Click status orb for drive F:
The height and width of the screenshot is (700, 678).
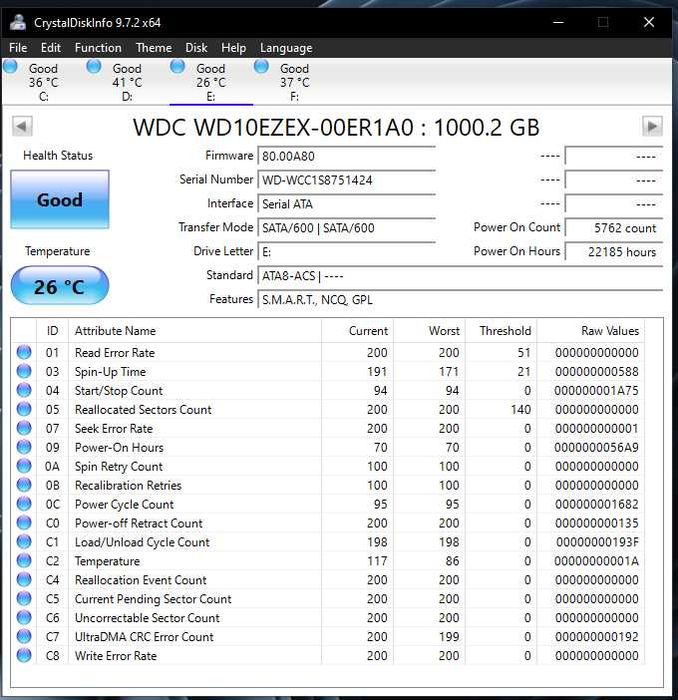point(261,67)
